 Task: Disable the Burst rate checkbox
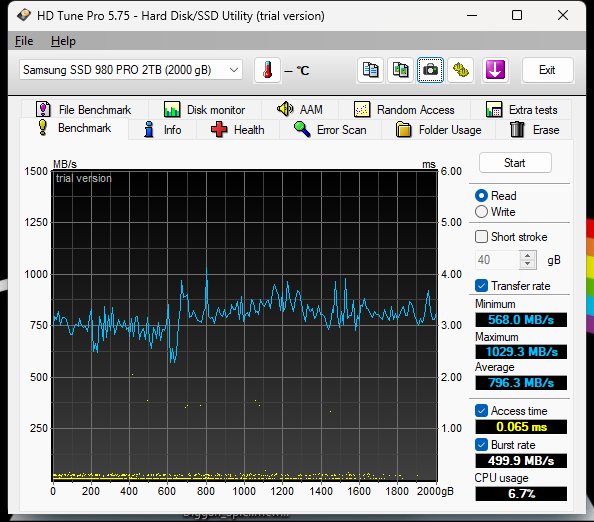481,445
